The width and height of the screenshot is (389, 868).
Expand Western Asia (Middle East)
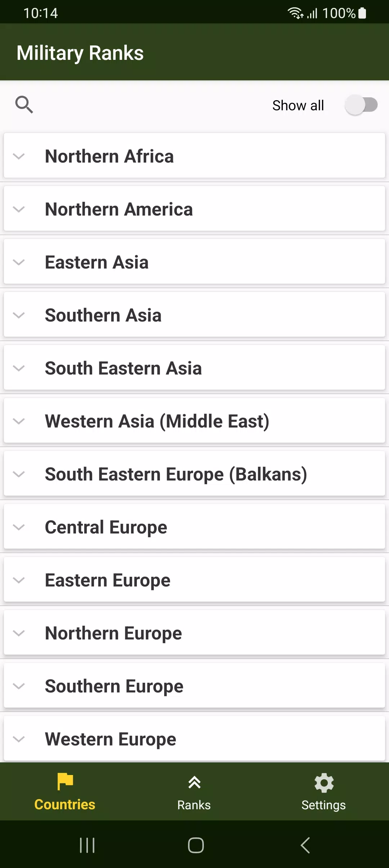coord(194,421)
